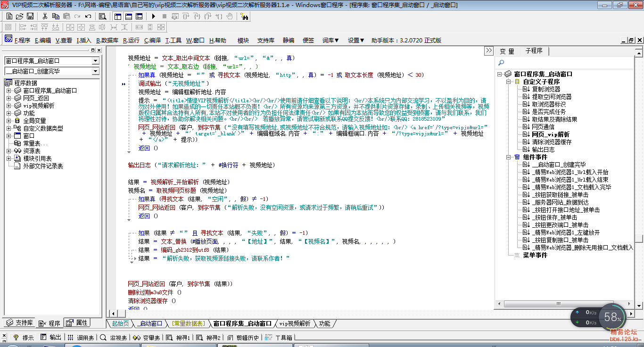Click the Copy toolbar icon

[56, 16]
